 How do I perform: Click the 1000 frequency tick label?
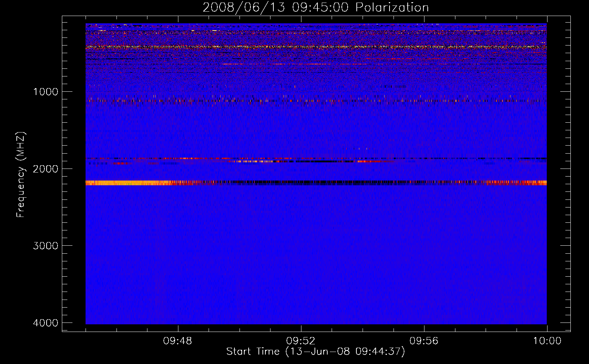pos(46,92)
